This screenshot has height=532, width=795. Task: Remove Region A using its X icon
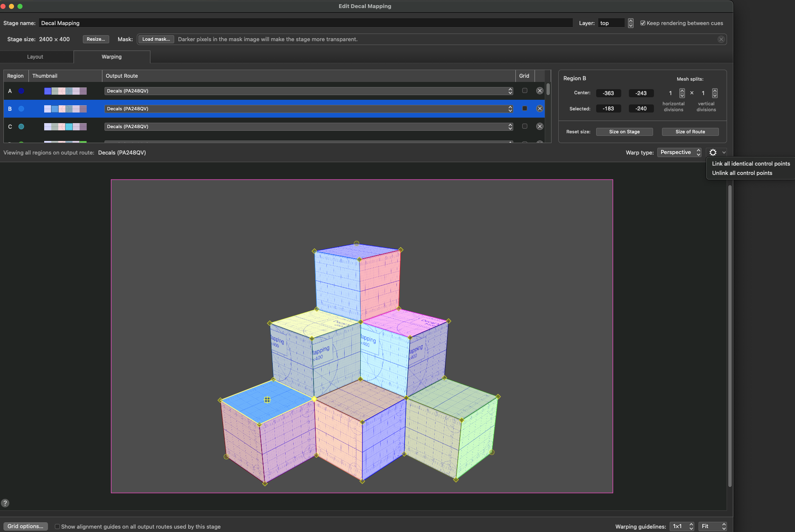(539, 90)
